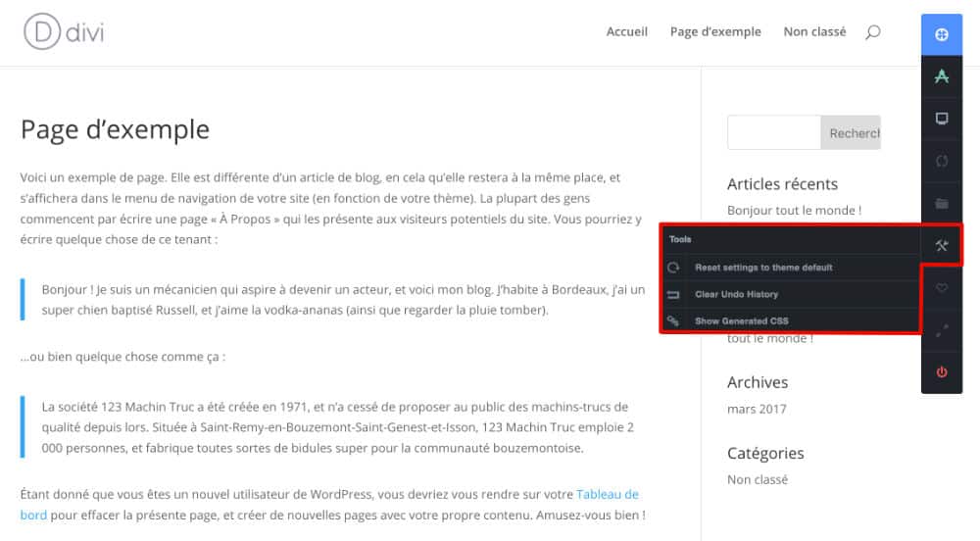Image resolution: width=980 pixels, height=541 pixels.
Task: Open Non classé in top navigation
Action: [x=814, y=32]
